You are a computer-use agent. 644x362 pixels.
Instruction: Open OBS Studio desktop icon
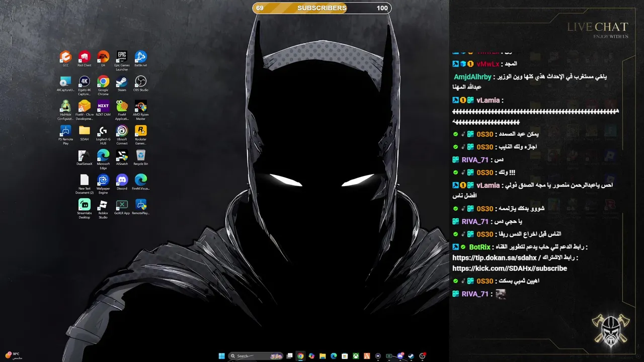[x=140, y=83]
